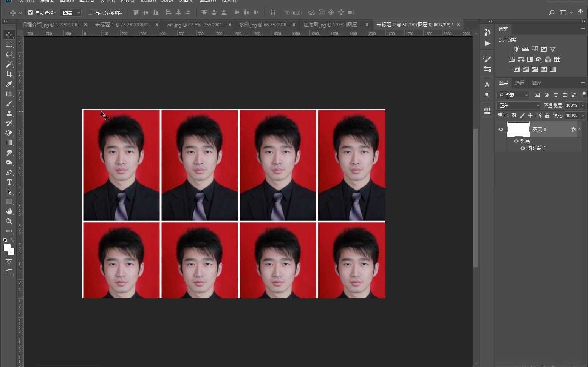588x367 pixels.
Task: Switch to 通道 channels tab
Action: [520, 83]
